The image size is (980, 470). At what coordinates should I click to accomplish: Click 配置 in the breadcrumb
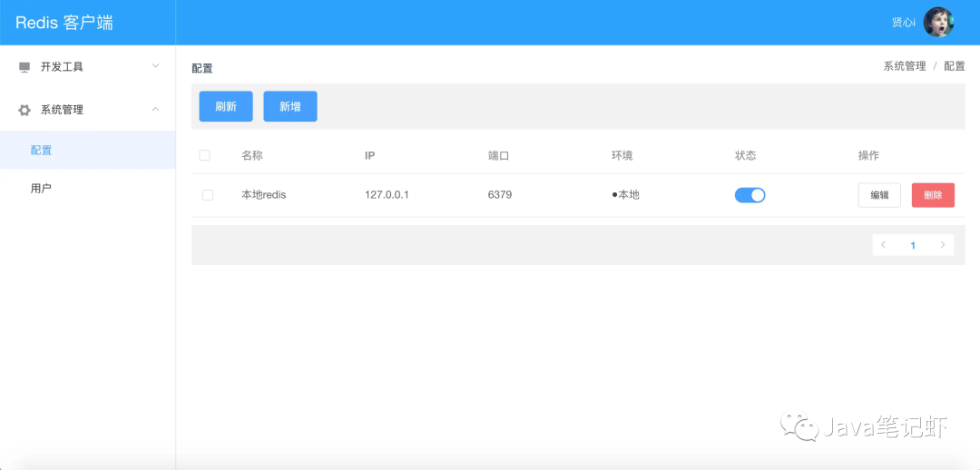[x=955, y=66]
